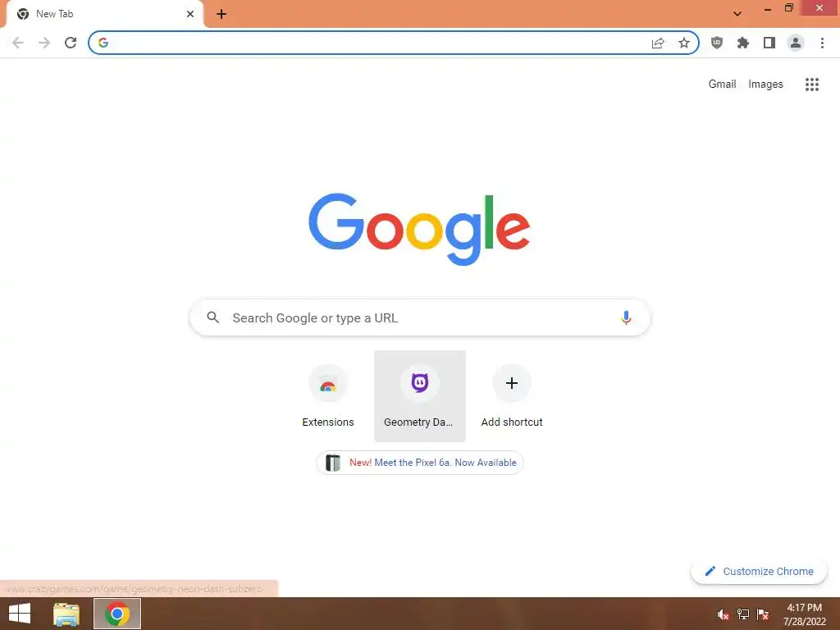This screenshot has width=840, height=630.
Task: Click the Customize Chrome button
Action: click(759, 571)
